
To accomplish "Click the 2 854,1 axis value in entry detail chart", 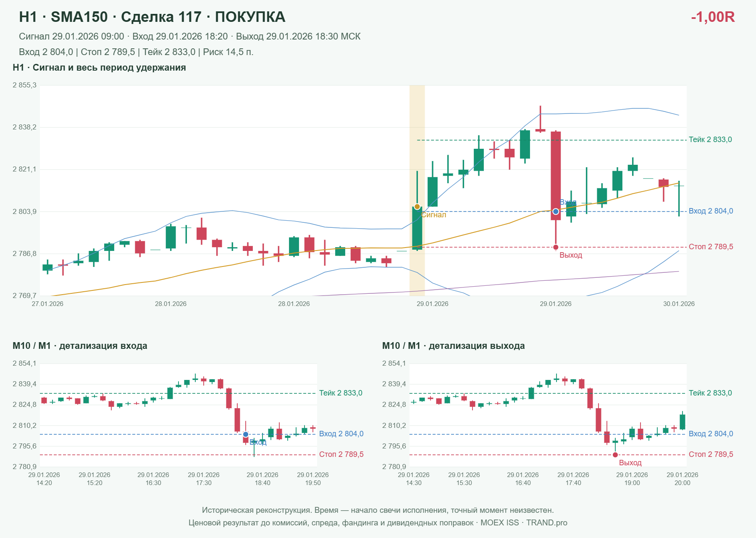I will pyautogui.click(x=24, y=364).
